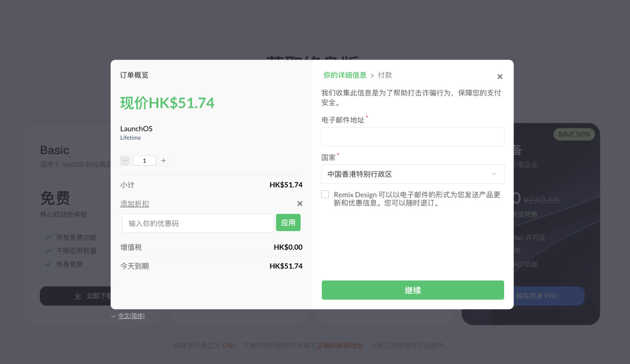This screenshot has height=364, width=630.
Task: Click the 所有免费功能 checkmark item
Action: pos(71,238)
